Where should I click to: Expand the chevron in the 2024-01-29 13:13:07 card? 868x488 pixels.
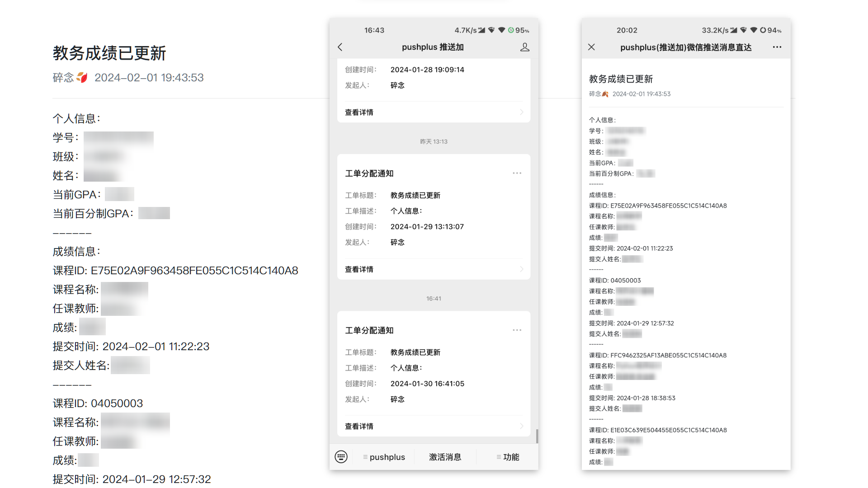[521, 269]
